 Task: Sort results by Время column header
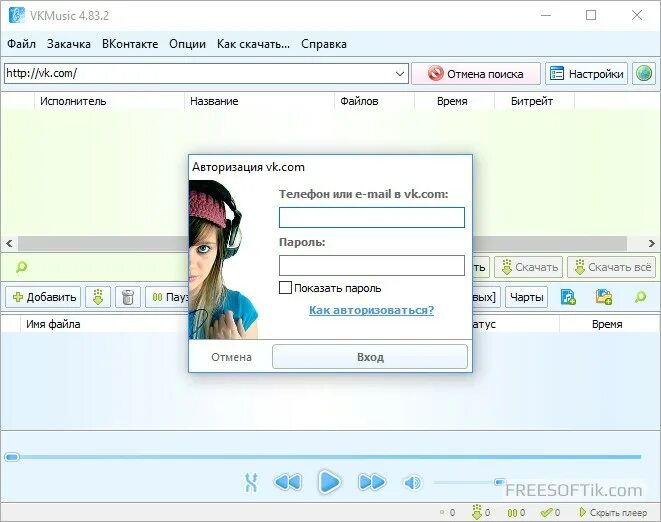click(x=454, y=101)
